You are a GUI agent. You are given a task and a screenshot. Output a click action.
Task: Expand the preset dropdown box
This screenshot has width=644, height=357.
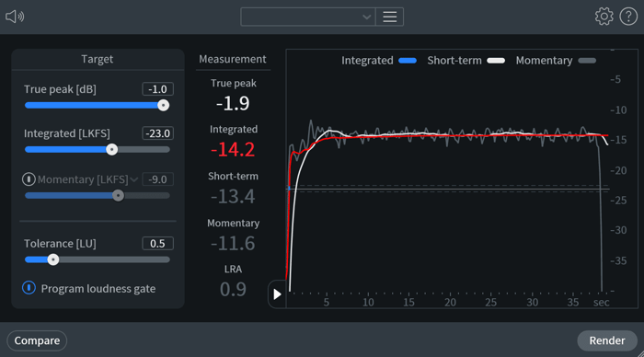pyautogui.click(x=308, y=17)
